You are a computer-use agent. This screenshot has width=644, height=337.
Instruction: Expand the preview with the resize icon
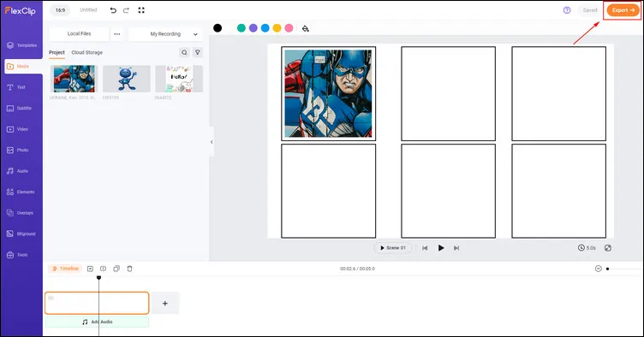pyautogui.click(x=608, y=248)
